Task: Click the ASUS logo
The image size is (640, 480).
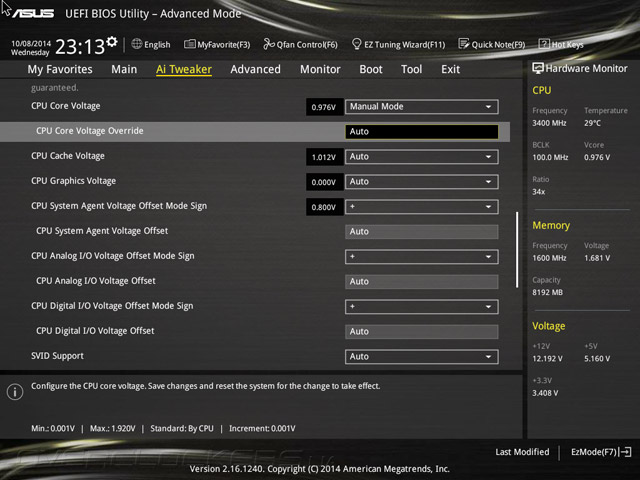Action: (33, 13)
